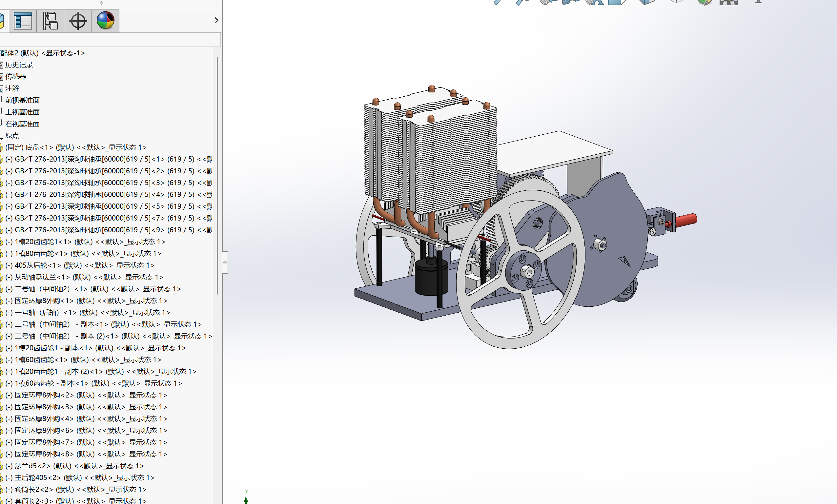Image resolution: width=837 pixels, height=504 pixels.
Task: Click the Edit Appearance icon in view toolbar
Action: point(704,2)
